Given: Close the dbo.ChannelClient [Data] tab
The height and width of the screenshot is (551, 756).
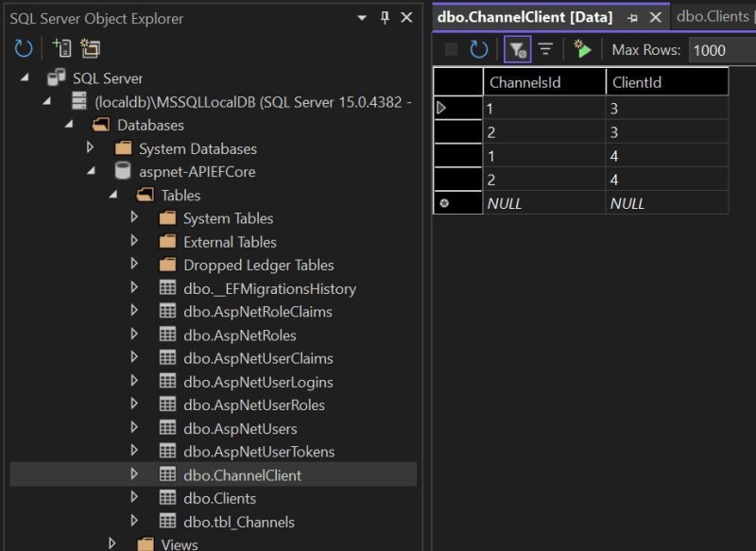Looking at the screenshot, I should point(655,18).
